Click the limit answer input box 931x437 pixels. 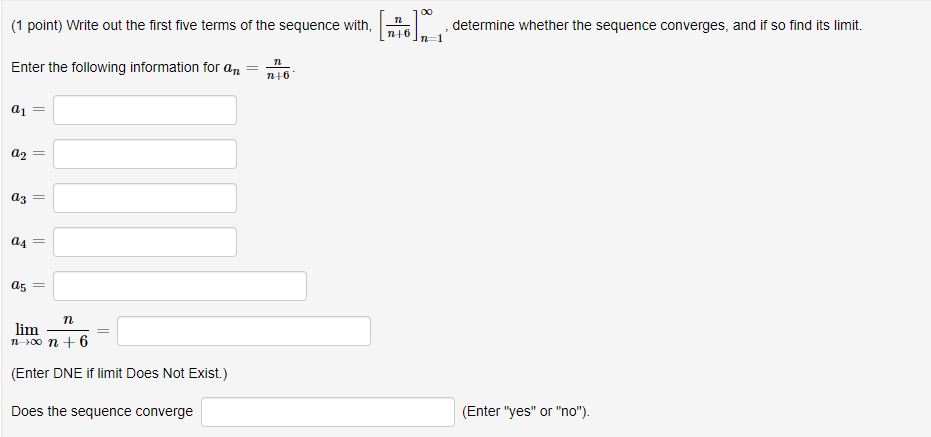click(244, 331)
